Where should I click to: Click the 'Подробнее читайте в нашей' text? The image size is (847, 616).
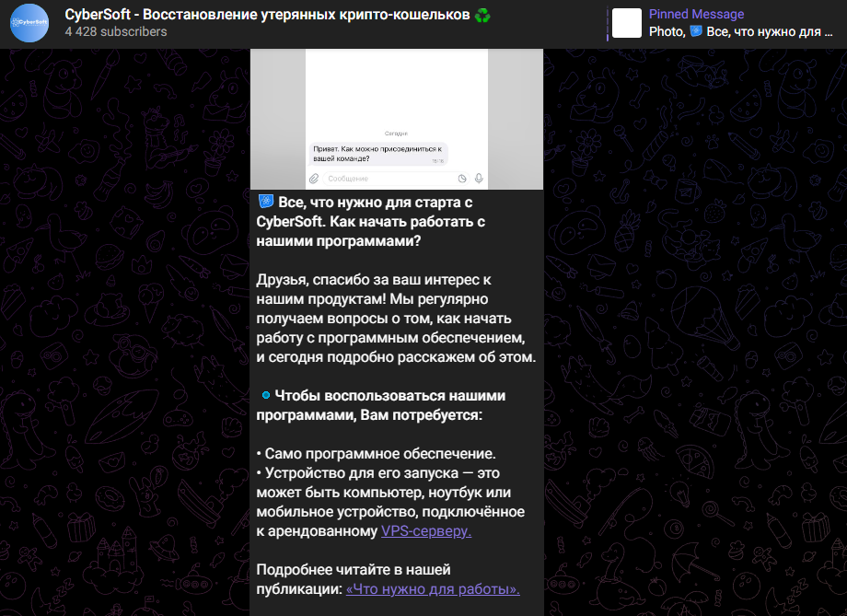coord(354,570)
